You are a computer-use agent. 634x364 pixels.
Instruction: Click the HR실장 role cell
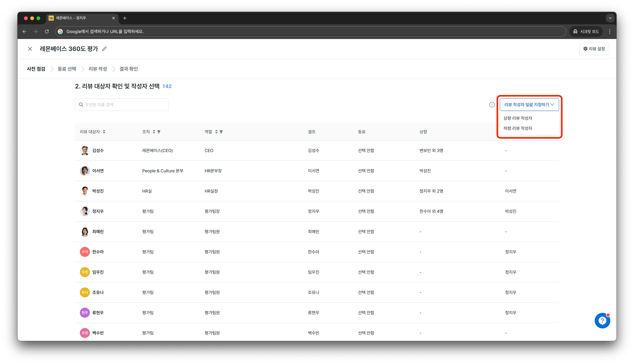[211, 191]
